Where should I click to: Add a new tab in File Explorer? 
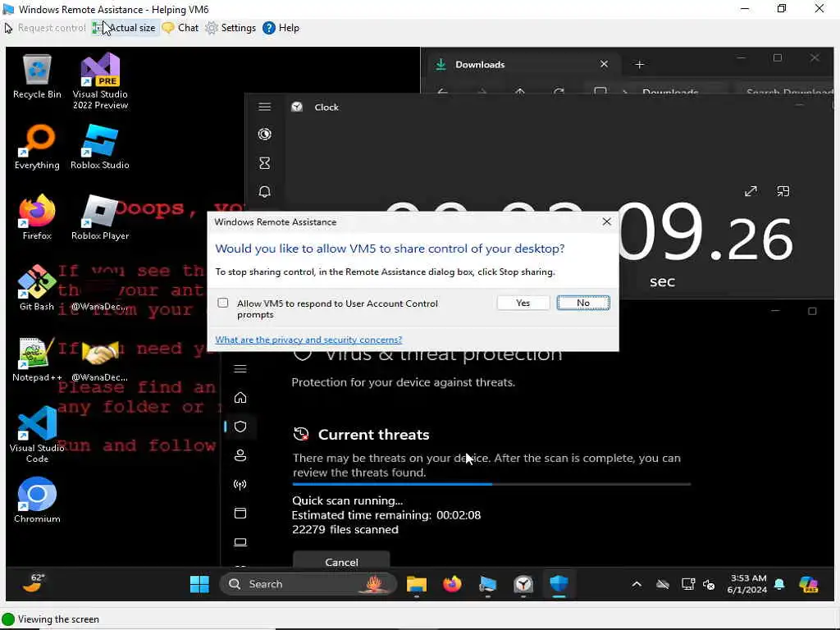click(639, 64)
